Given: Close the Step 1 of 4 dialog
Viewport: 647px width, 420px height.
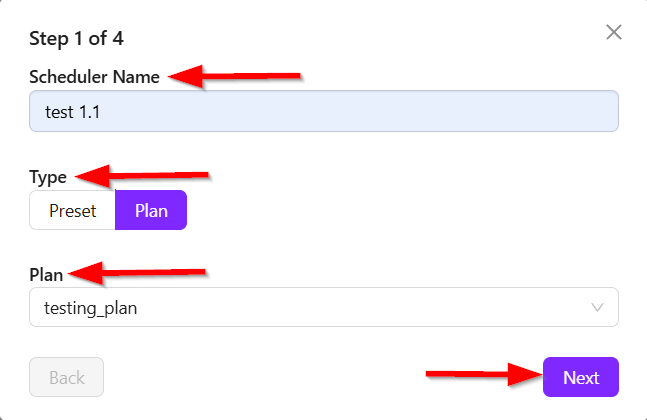Looking at the screenshot, I should (614, 32).
